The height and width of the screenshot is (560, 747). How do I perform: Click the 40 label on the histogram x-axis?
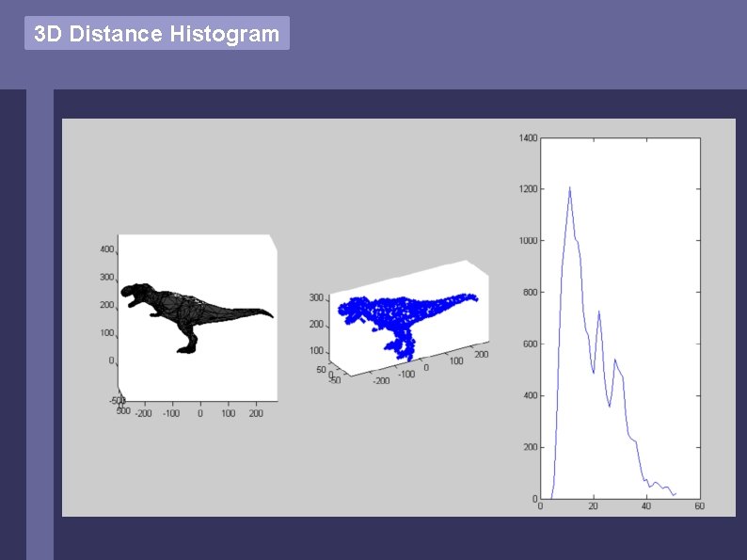coord(646,506)
